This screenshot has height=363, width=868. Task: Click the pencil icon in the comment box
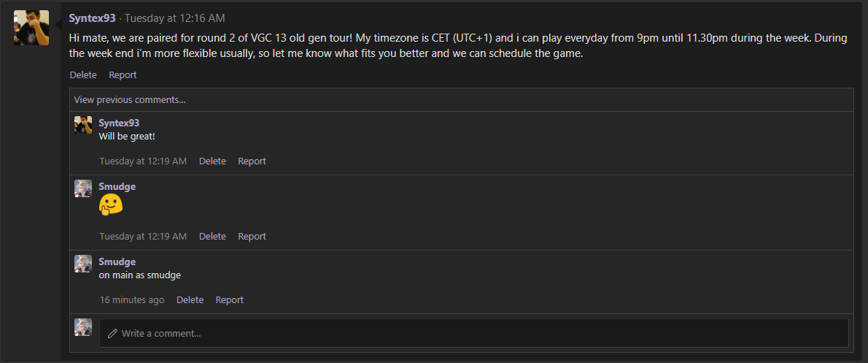(x=112, y=333)
